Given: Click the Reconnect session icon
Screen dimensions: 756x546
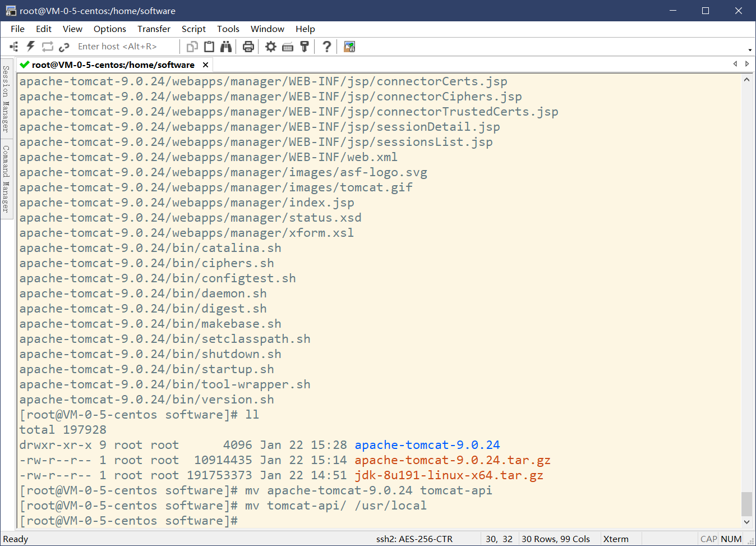Looking at the screenshot, I should tap(48, 47).
